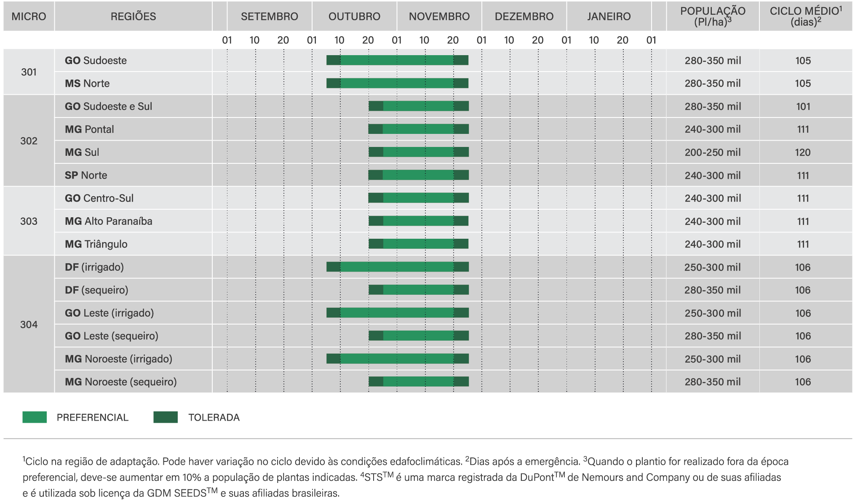Click the MG Alto Paranaíba region label
The height and width of the screenshot is (504, 855).
[x=108, y=221]
